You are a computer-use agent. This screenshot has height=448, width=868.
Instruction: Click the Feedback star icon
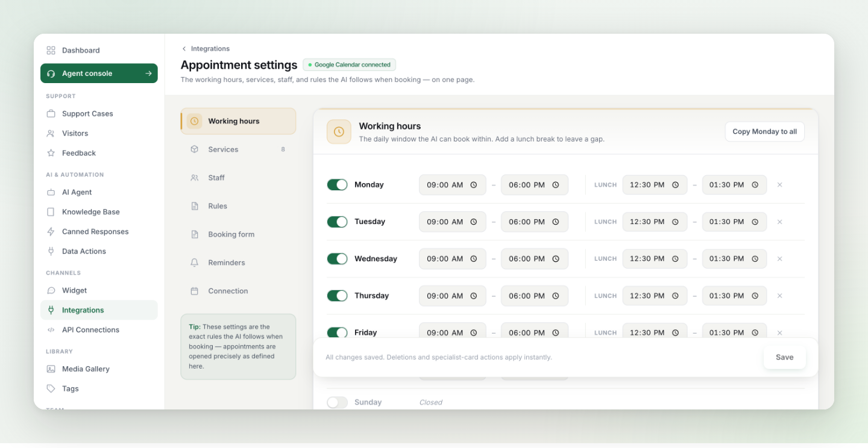coord(51,153)
